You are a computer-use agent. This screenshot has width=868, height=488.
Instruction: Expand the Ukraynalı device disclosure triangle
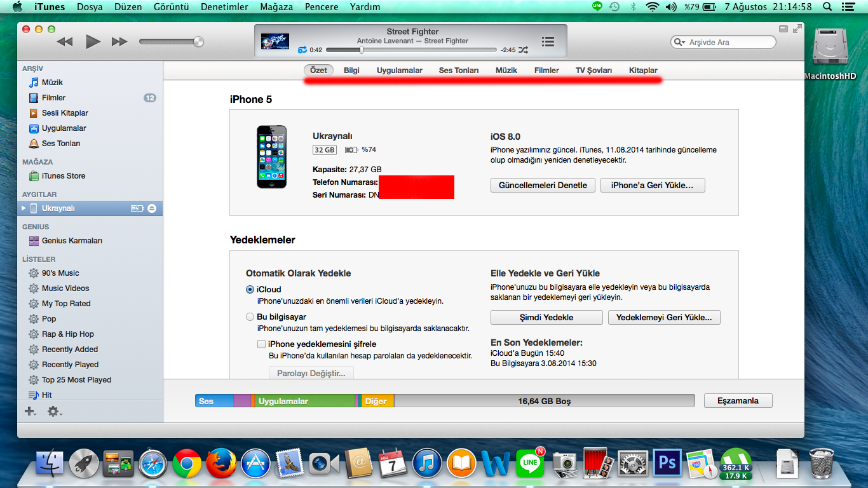pyautogui.click(x=24, y=208)
